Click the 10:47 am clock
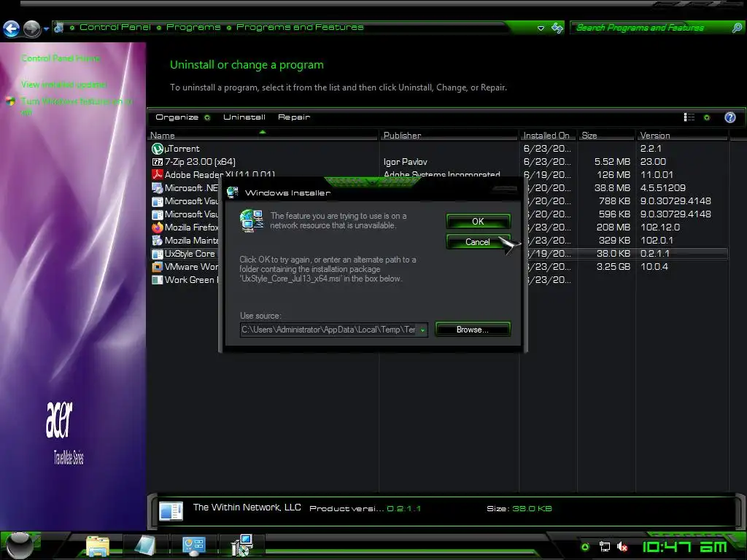This screenshot has width=747, height=560. pyautogui.click(x=684, y=547)
